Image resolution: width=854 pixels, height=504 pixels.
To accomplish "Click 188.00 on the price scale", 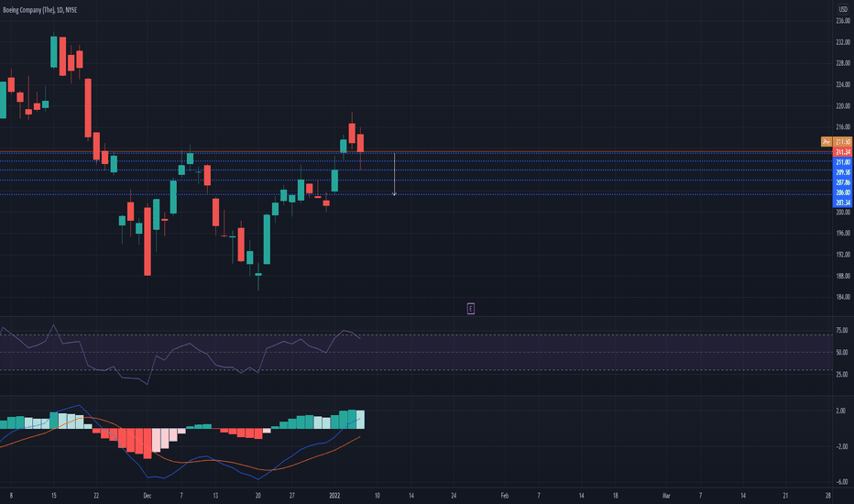I will pyautogui.click(x=843, y=276).
